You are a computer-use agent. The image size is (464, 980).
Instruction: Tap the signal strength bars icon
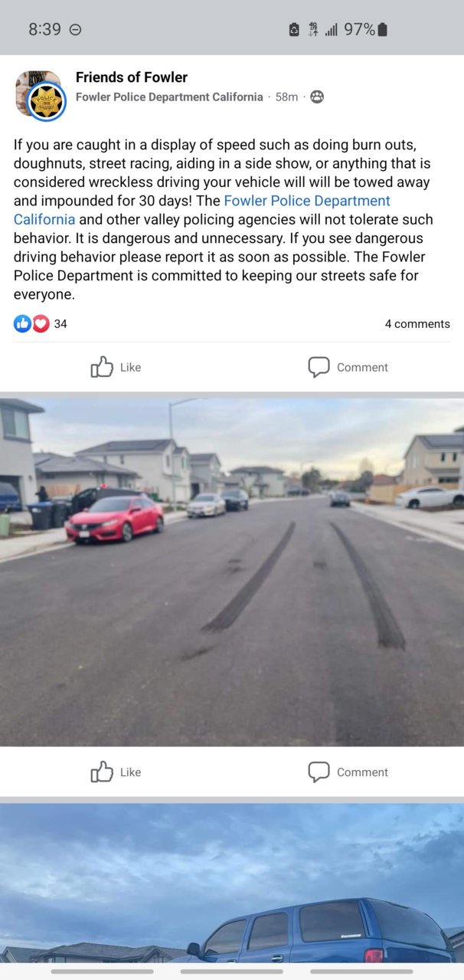click(332, 30)
